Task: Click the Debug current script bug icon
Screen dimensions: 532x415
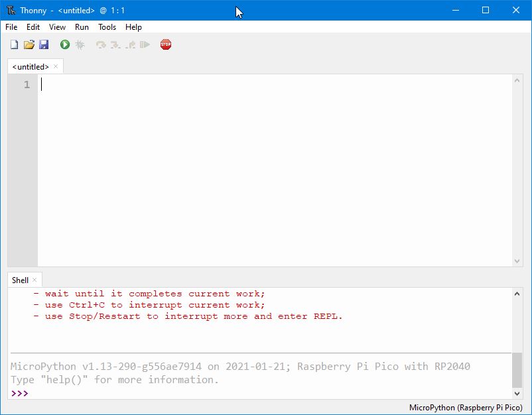Action: click(80, 44)
